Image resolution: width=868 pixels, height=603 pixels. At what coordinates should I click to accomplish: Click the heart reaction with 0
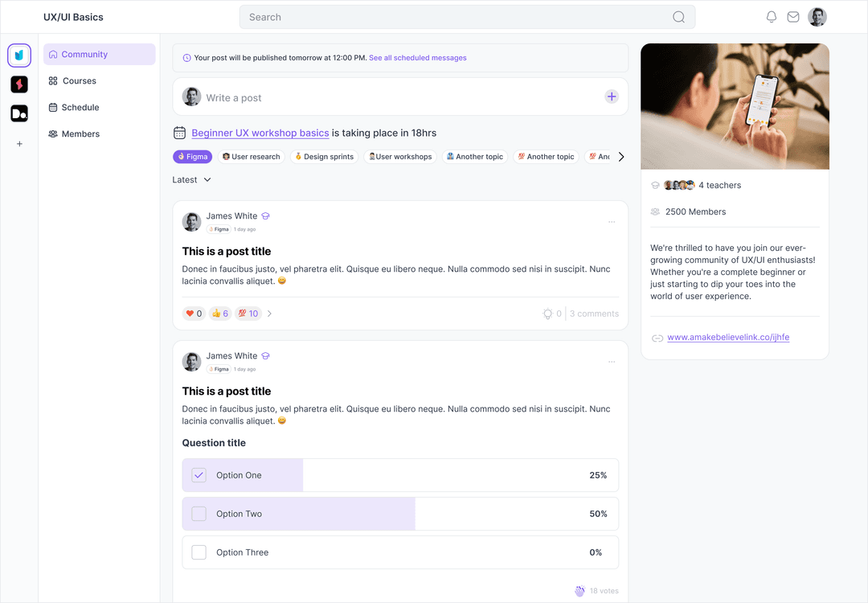194,314
